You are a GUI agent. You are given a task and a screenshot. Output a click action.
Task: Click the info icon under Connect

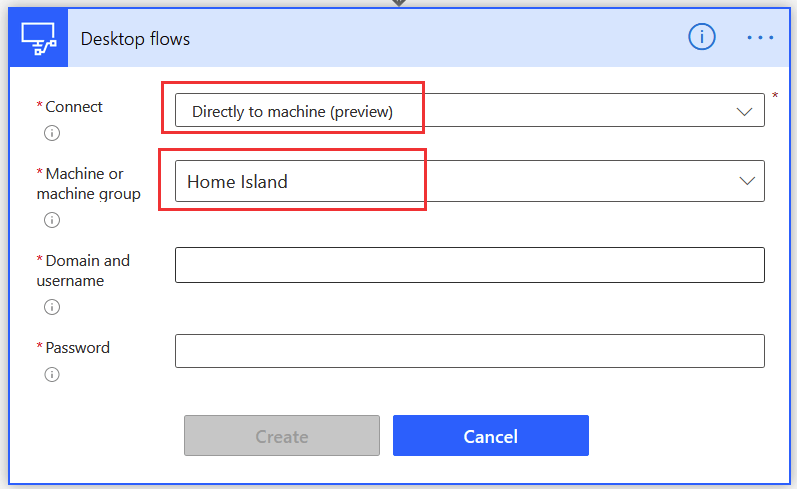[x=52, y=133]
